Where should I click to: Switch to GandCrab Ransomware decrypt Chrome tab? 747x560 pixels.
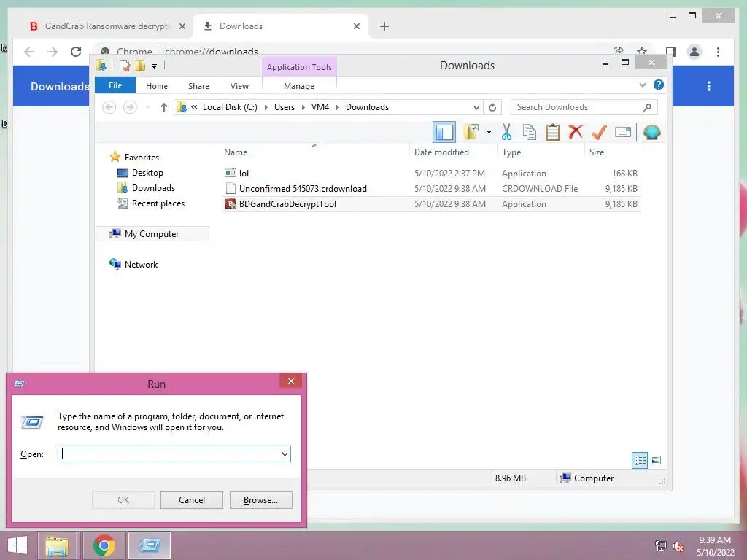tap(106, 26)
